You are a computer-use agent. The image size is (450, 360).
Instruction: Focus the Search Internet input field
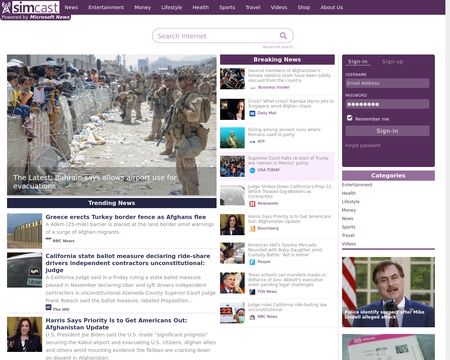pos(217,36)
